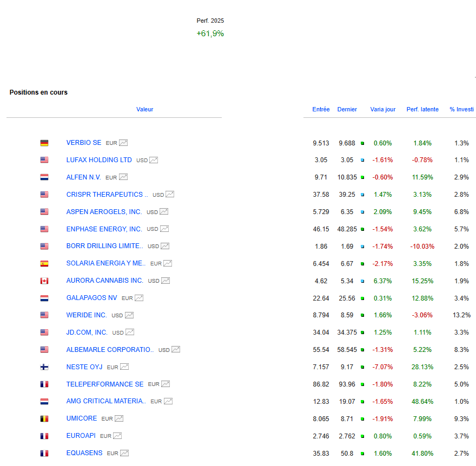Viewport: 476px width, 466px height.
Task: Go to the ALFEN N.V. position
Action: point(84,177)
